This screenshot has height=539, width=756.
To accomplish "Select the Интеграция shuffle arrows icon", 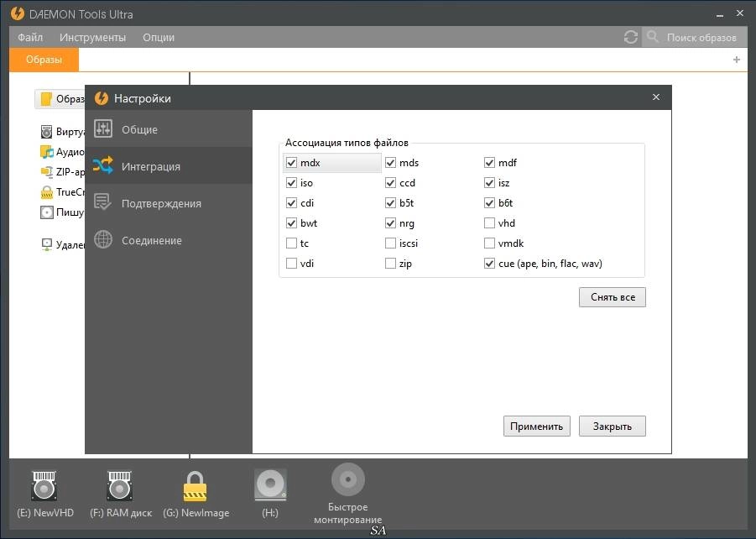I will 103,165.
